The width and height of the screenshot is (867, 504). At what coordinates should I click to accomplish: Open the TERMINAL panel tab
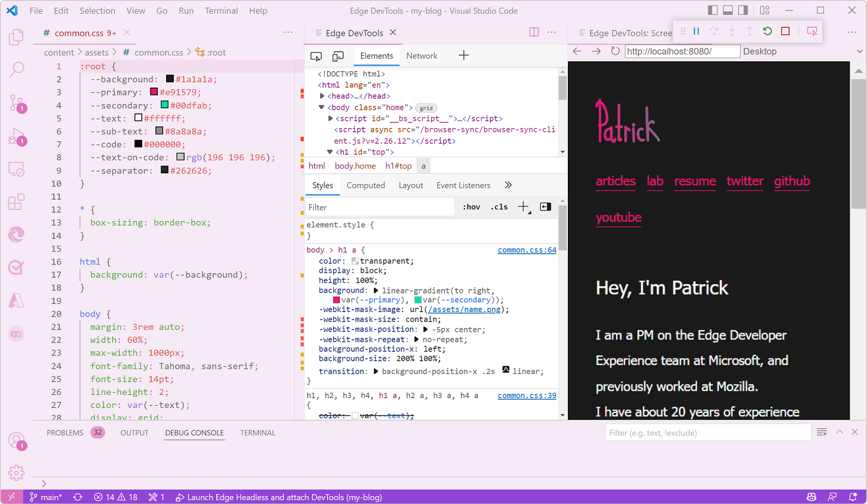click(257, 433)
